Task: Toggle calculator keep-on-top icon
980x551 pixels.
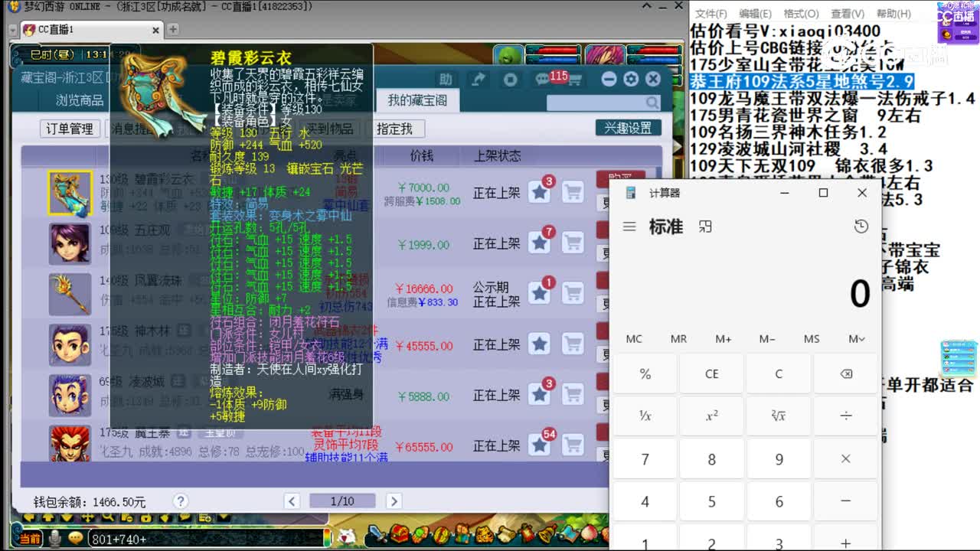Action: (x=705, y=227)
